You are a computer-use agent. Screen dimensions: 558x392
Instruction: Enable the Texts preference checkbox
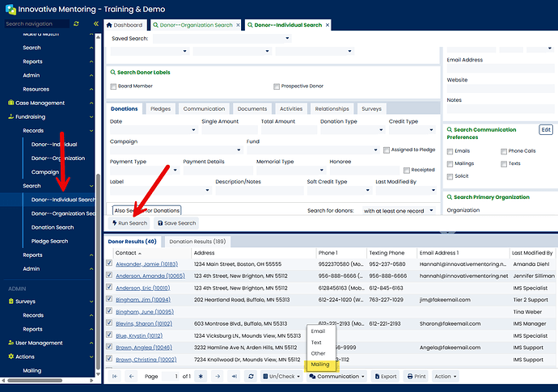pos(504,164)
